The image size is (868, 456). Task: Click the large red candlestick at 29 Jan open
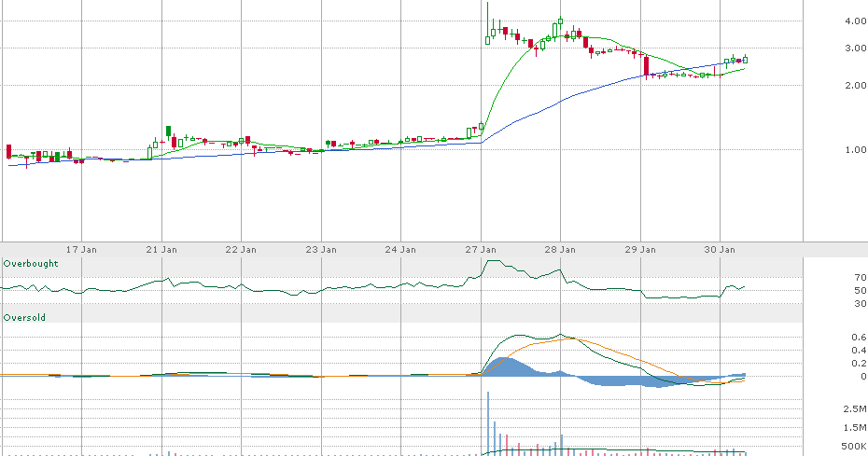646,66
